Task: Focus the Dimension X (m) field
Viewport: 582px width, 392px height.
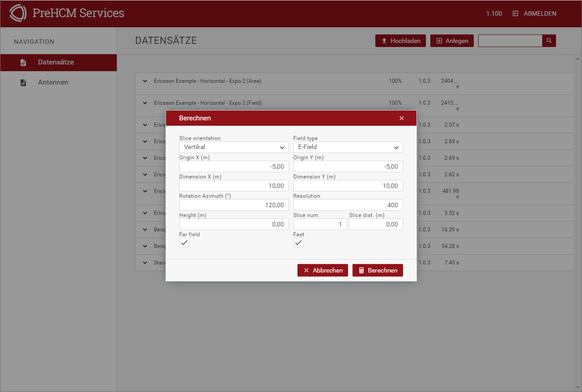Action: 234,186
